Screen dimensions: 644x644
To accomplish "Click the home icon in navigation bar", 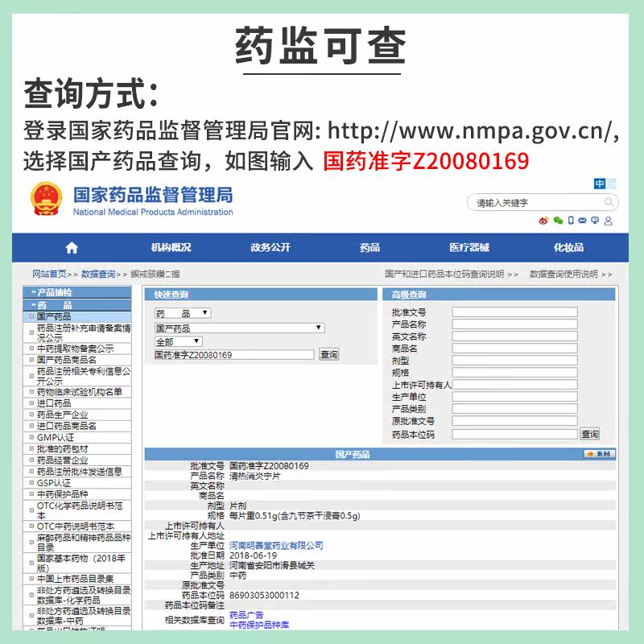I will point(72,248).
